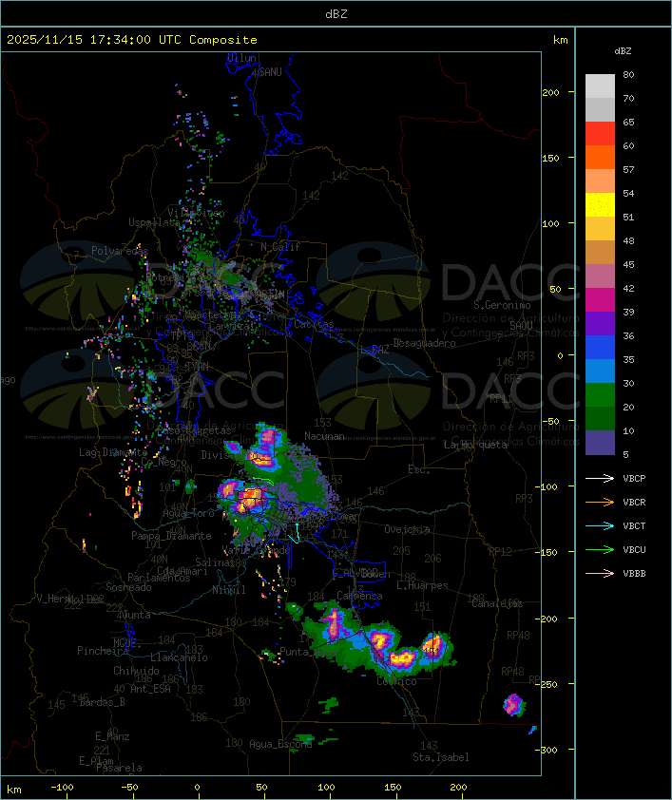Click the 2025/11/15 17:34:00 UTC Composite timestamp
672x800 pixels.
(x=132, y=39)
